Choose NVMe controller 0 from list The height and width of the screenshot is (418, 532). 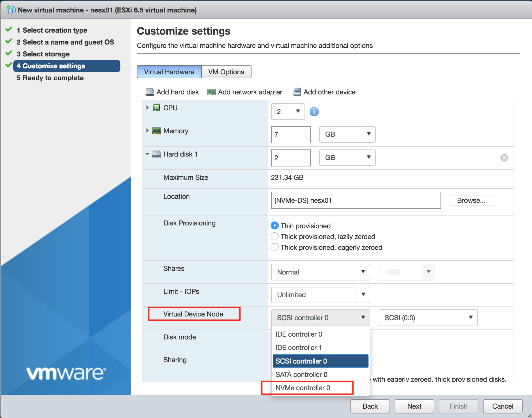tap(320, 388)
